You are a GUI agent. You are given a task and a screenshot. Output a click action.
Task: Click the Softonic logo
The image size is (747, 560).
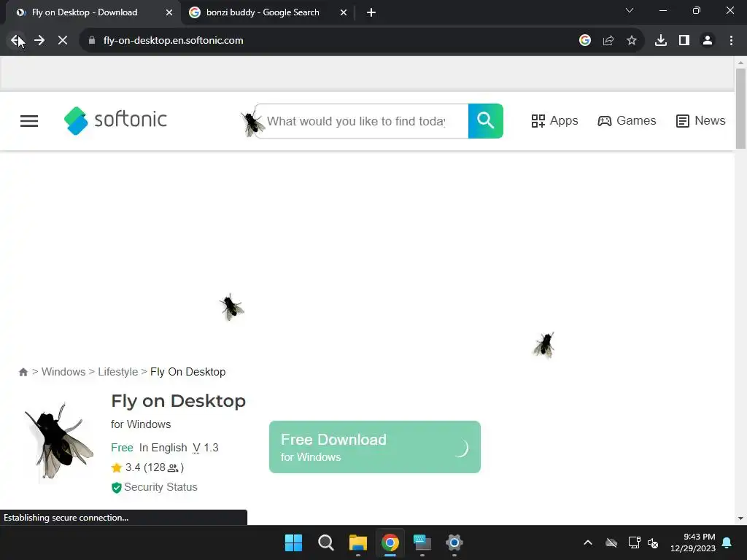coord(115,120)
